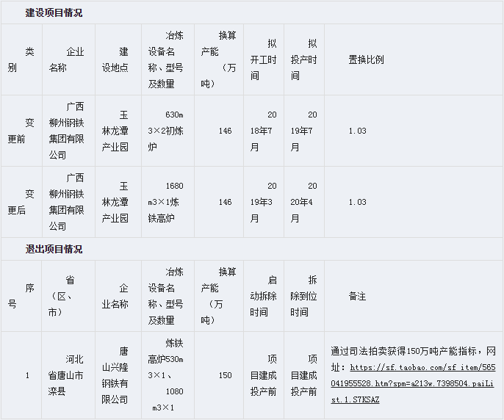Select the 1680m3×1炼铁高炉 equipment cell
Screen dimensions: 504x420
click(x=168, y=202)
